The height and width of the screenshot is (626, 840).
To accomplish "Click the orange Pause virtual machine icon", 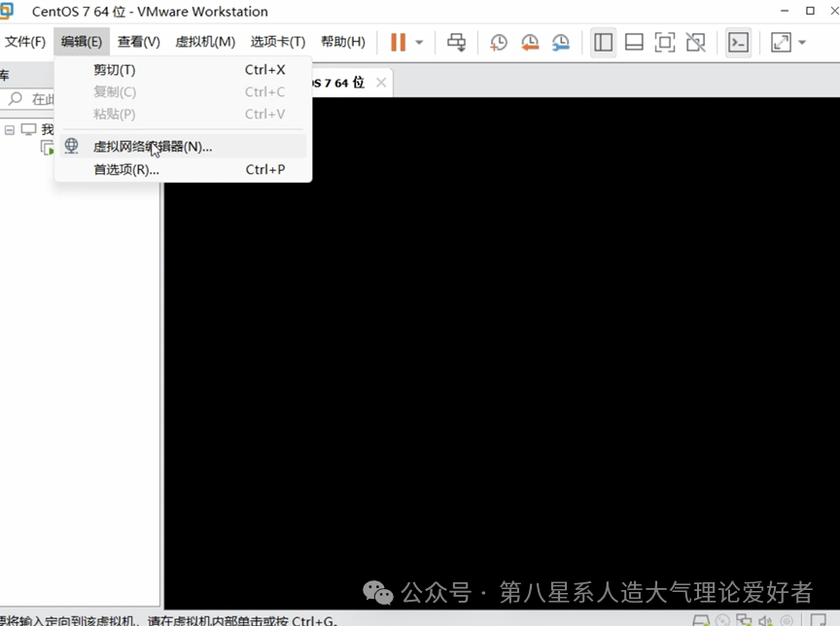I will [399, 42].
